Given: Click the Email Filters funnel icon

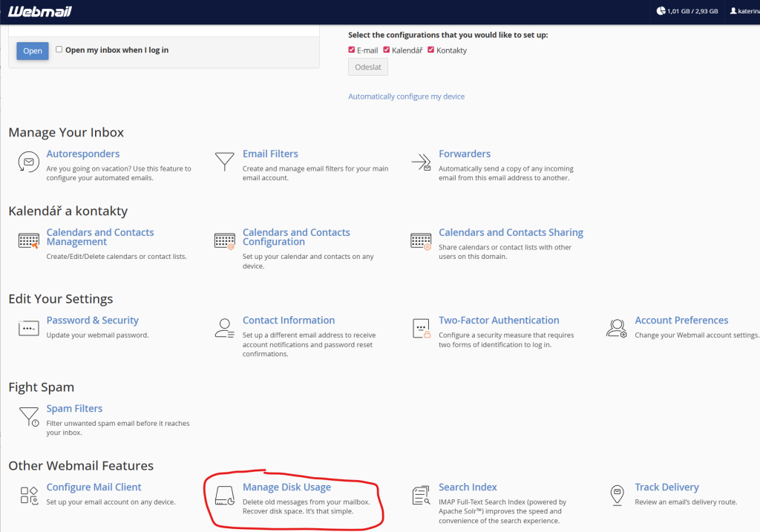Looking at the screenshot, I should coord(225,162).
